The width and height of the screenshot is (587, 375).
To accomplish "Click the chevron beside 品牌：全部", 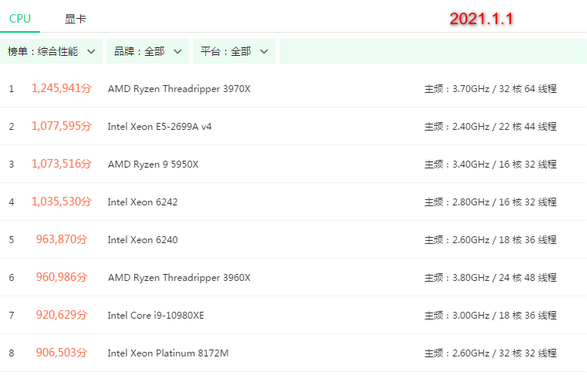I will point(177,52).
